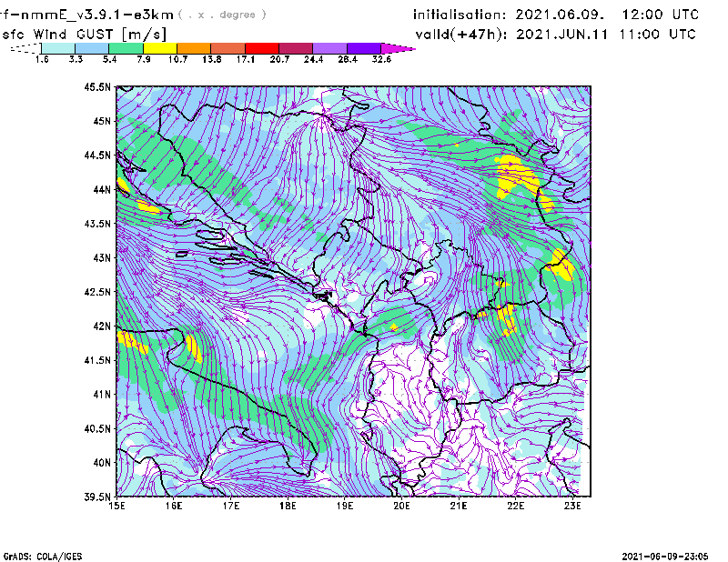Click the '15E' longitude label
This screenshot has height=562, width=728.
[116, 506]
